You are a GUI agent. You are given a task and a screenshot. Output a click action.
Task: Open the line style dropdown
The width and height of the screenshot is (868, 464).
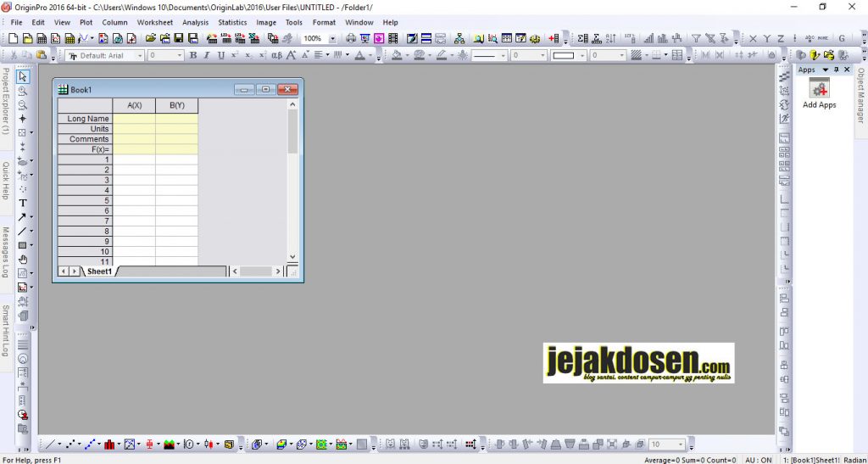click(x=504, y=55)
